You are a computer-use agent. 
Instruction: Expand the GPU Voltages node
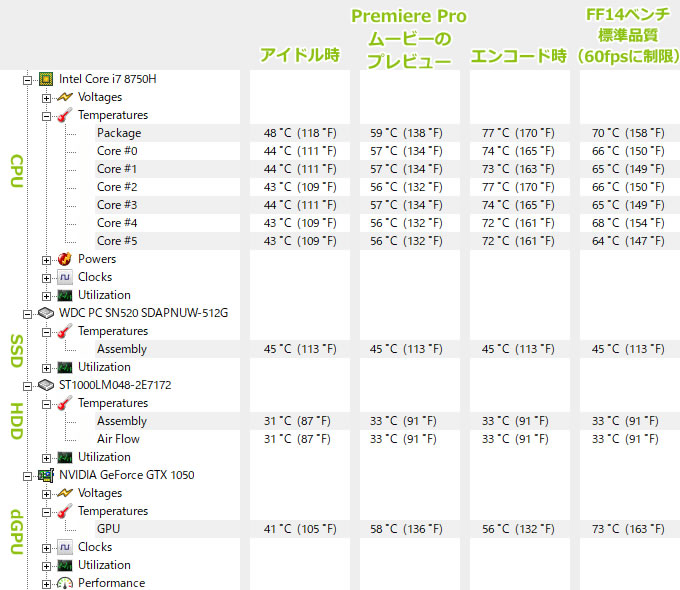pyautogui.click(x=46, y=494)
